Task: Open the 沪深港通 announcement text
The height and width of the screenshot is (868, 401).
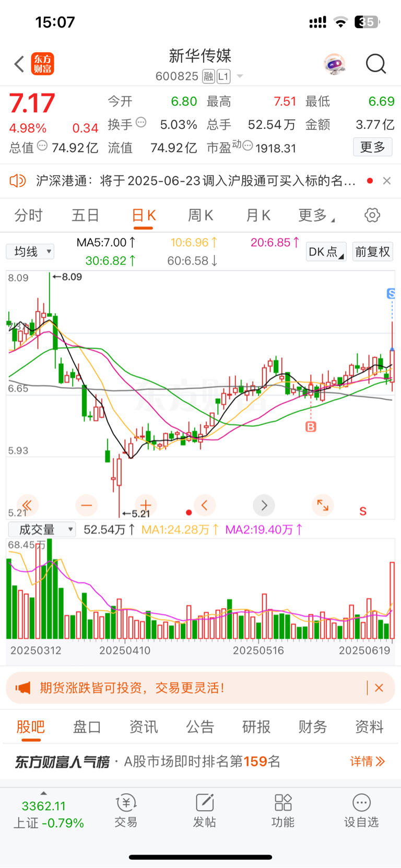Action: coord(196,181)
